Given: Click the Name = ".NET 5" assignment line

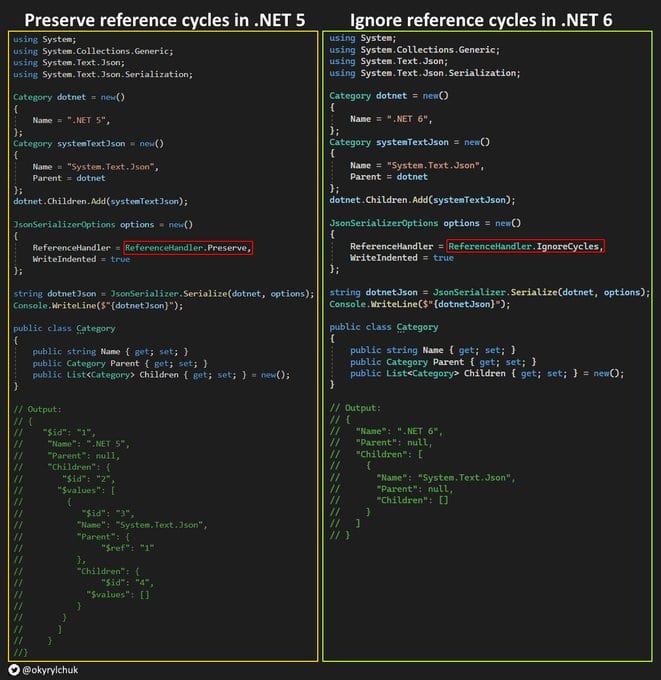Looking at the screenshot, I should click(71, 120).
